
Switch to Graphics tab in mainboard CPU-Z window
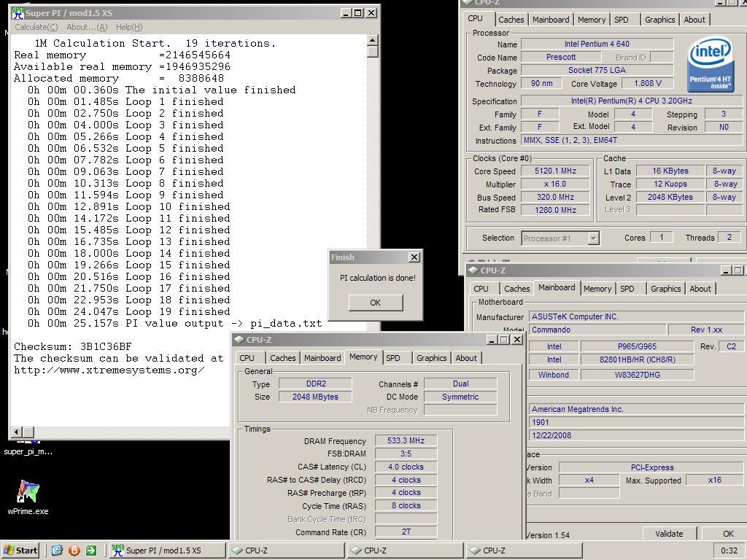point(665,289)
